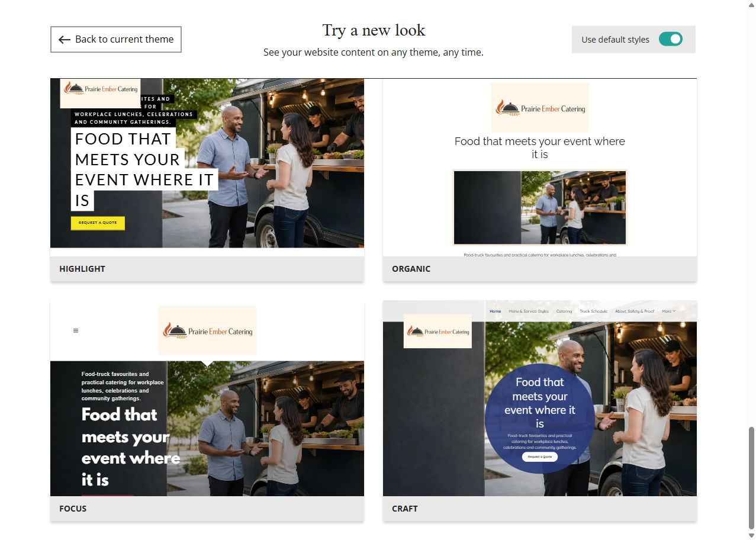The width and height of the screenshot is (756, 540).
Task: Click the scrollbar down arrow
Action: 752,535
